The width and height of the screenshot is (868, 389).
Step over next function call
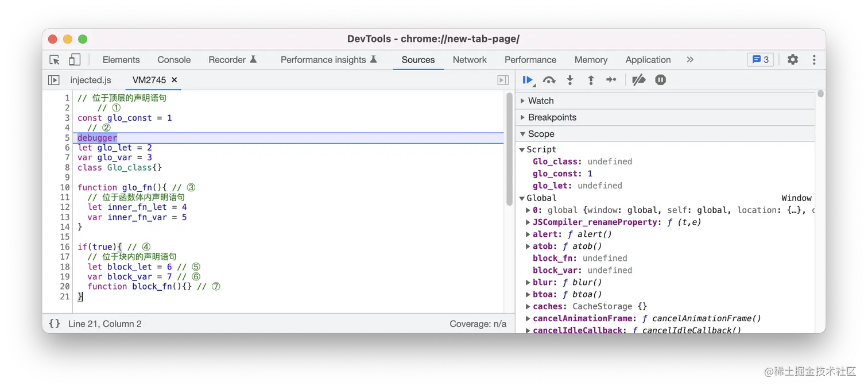(549, 80)
